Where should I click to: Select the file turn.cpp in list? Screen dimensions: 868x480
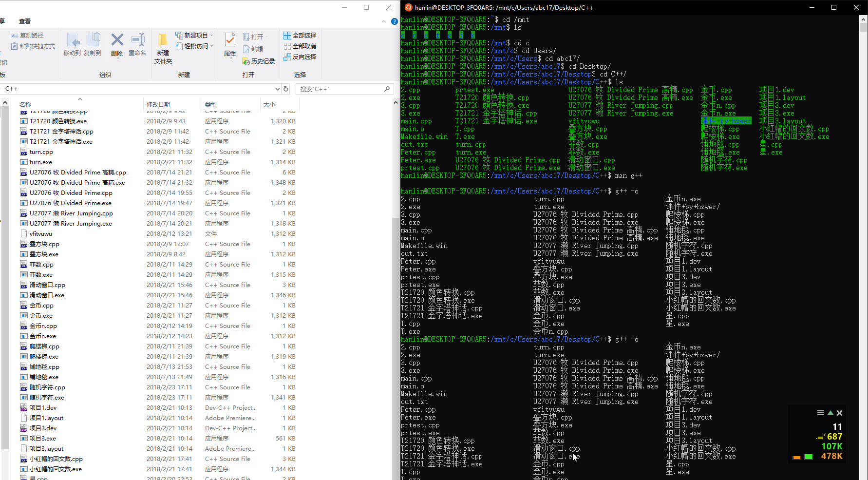[41, 152]
